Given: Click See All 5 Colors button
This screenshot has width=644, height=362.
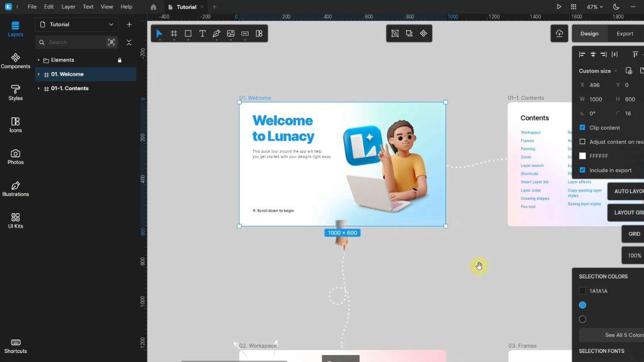Looking at the screenshot, I should [x=612, y=335].
